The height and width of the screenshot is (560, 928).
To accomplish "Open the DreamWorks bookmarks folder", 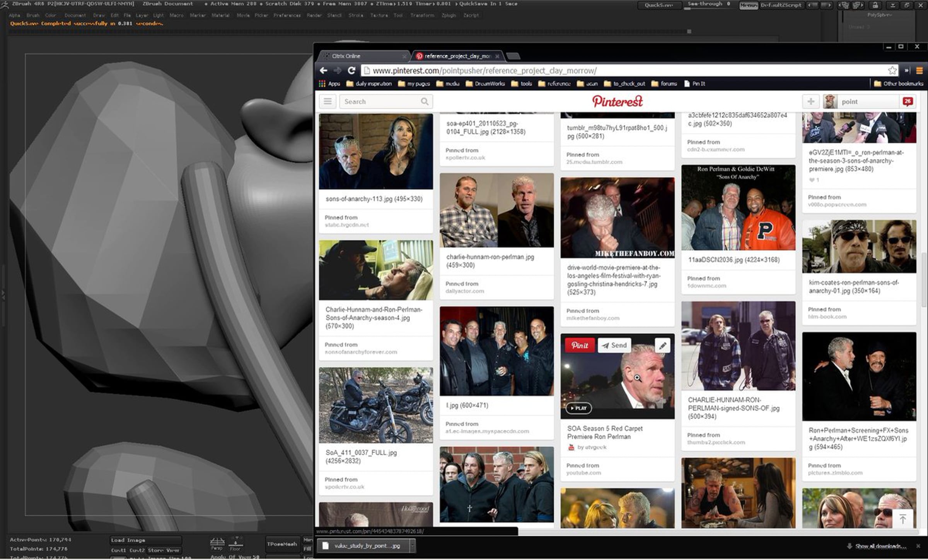I will pos(485,83).
